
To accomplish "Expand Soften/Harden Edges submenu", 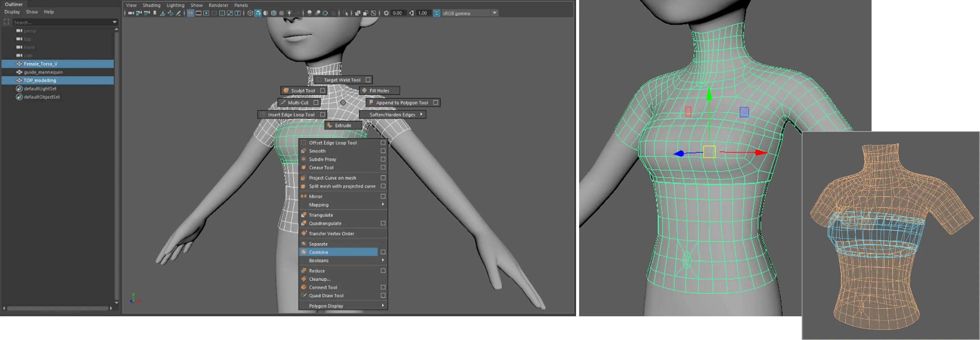I will tap(393, 115).
